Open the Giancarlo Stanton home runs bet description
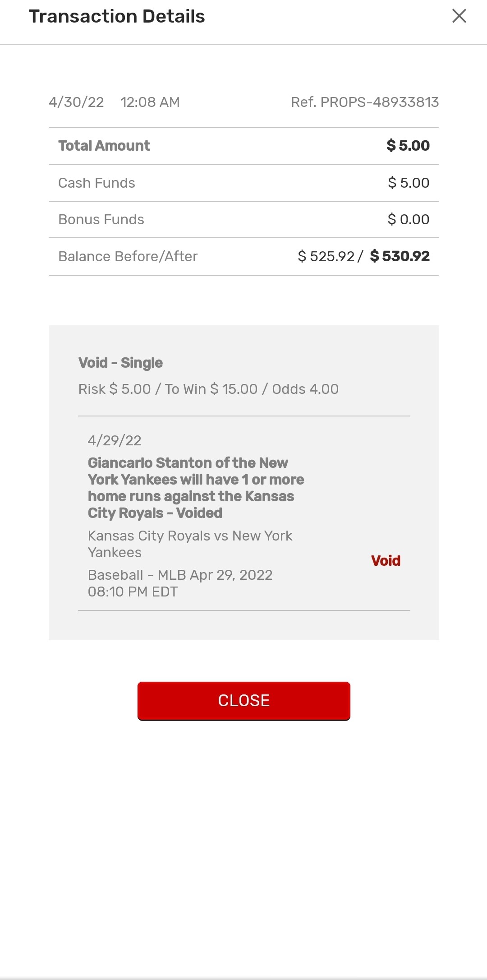This screenshot has width=487, height=980. pos(196,488)
